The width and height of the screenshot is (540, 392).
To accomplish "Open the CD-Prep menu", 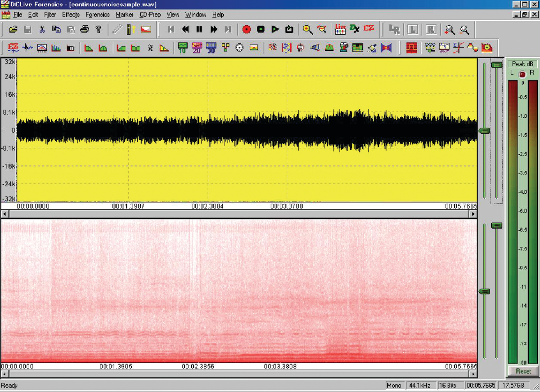I will [150, 14].
